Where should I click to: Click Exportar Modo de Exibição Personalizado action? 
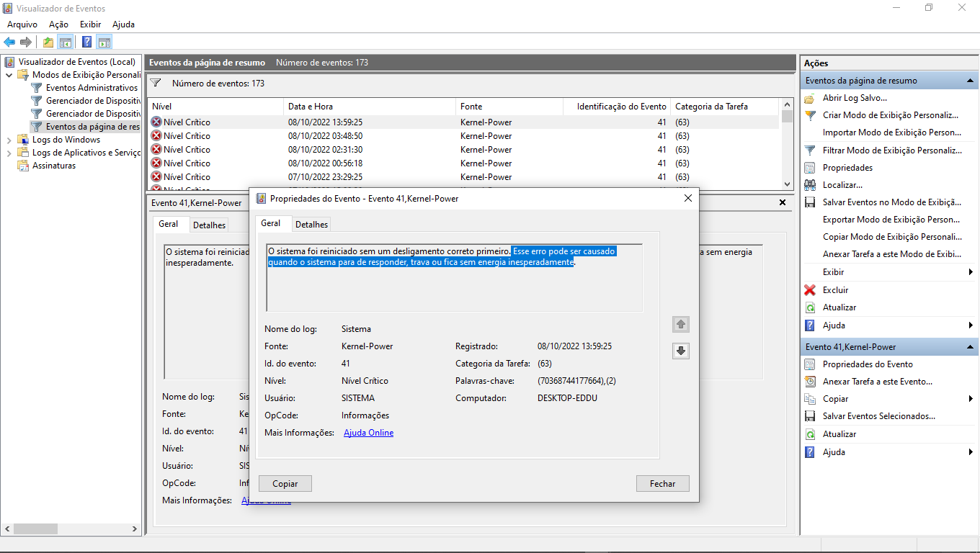pos(892,220)
